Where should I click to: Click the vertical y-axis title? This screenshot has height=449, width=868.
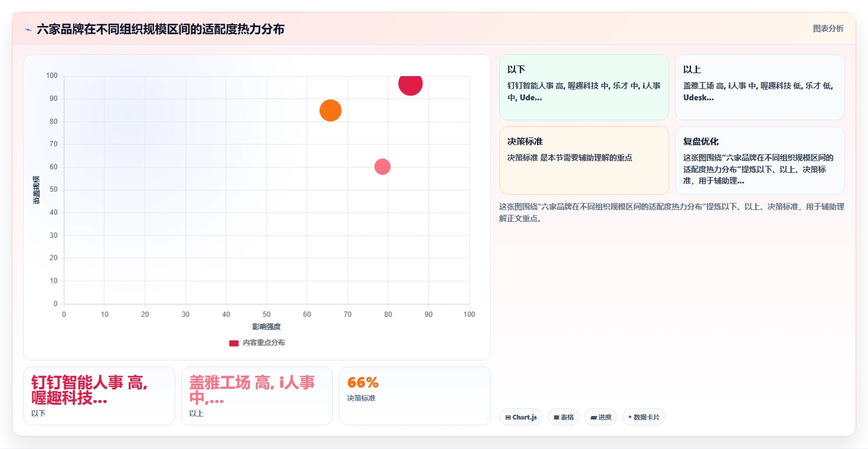click(36, 190)
